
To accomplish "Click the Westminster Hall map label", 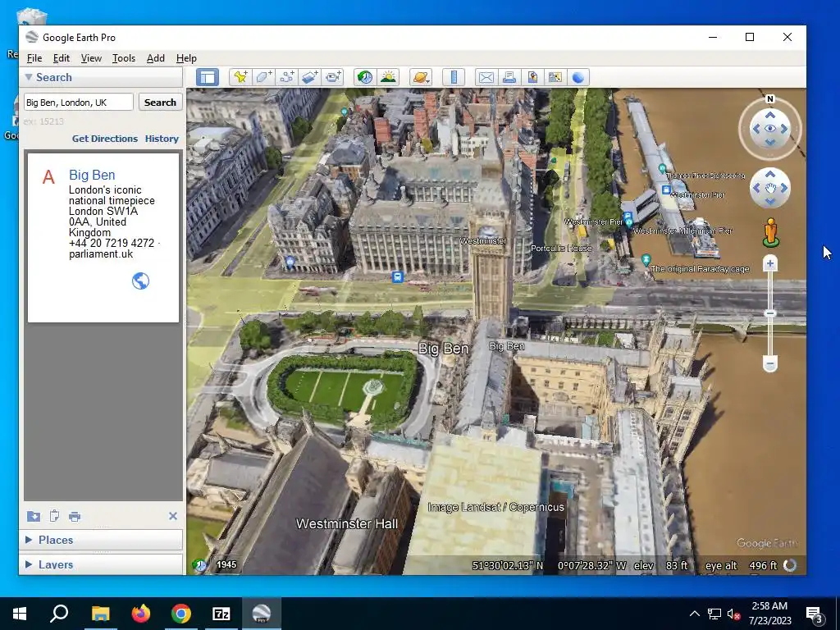I will tap(347, 523).
